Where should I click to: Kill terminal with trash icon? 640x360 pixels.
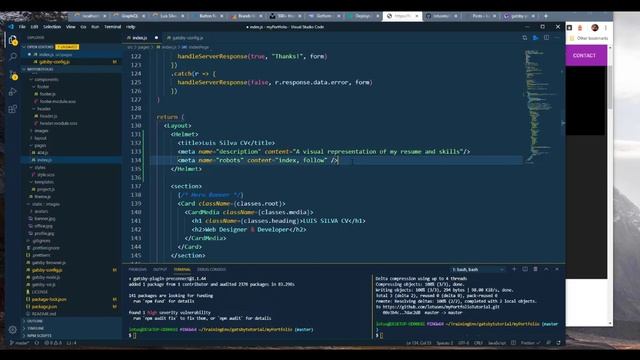(x=536, y=269)
